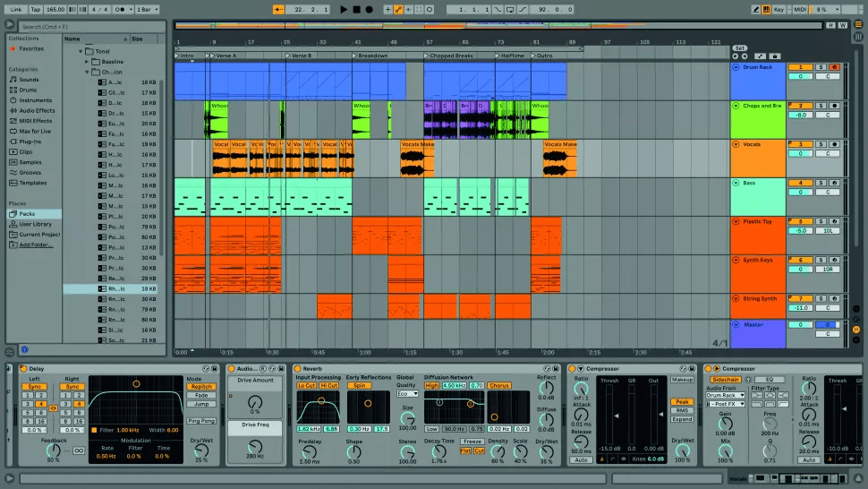Toggle the Drum Rack track activator
Image resolution: width=868 pixels, height=489 pixels.
(x=800, y=67)
